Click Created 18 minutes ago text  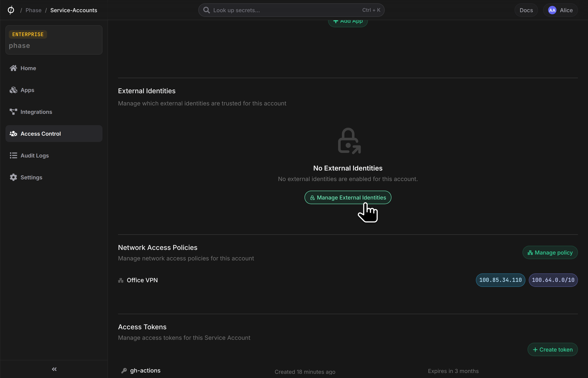(x=305, y=372)
